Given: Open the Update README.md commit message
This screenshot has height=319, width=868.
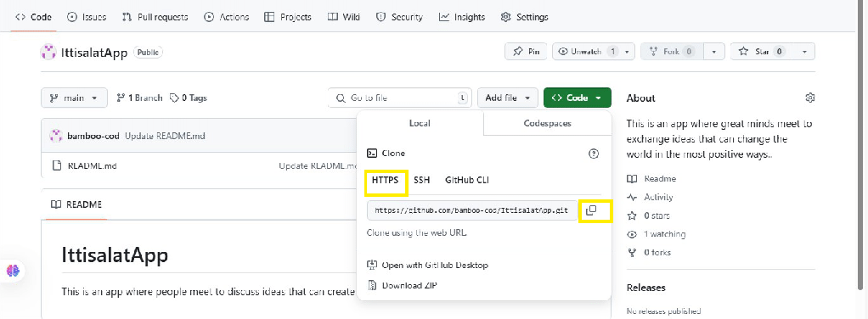Looking at the screenshot, I should pyautogui.click(x=165, y=136).
